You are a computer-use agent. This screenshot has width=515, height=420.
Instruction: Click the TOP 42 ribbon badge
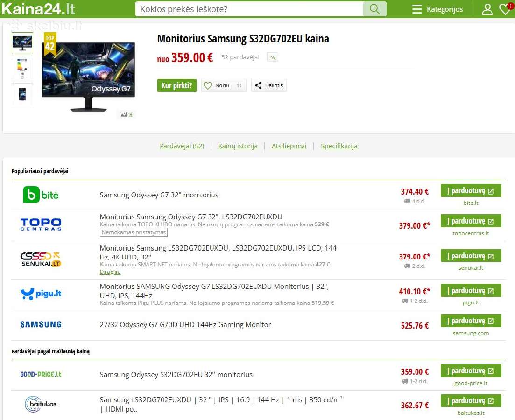coord(50,43)
